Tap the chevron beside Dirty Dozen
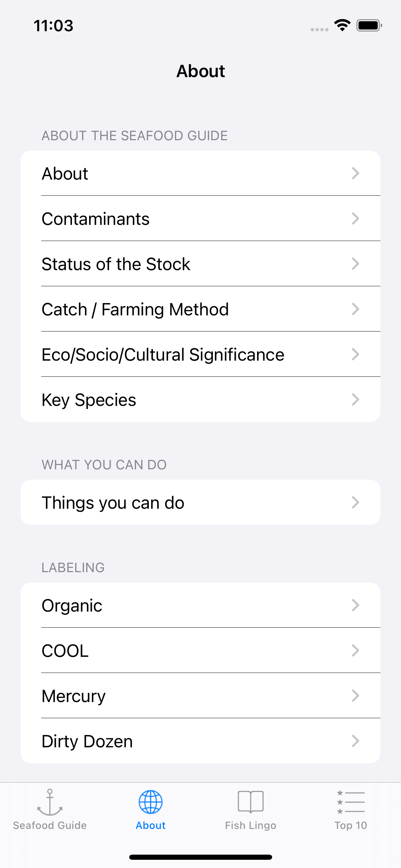401x868 pixels. tap(355, 741)
